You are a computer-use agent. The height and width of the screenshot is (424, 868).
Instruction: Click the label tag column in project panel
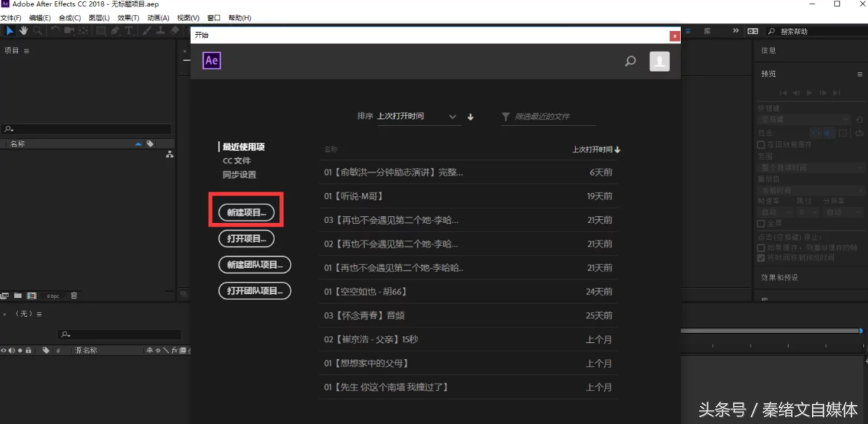(x=150, y=143)
